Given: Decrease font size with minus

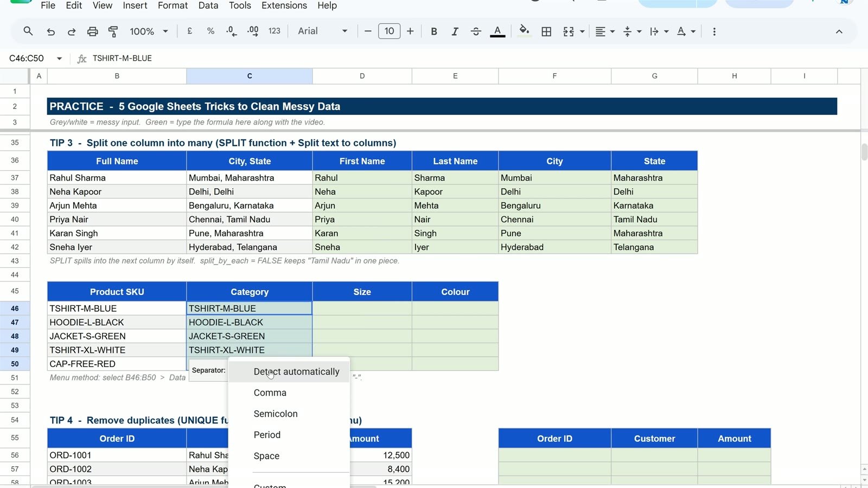Looking at the screenshot, I should point(368,31).
